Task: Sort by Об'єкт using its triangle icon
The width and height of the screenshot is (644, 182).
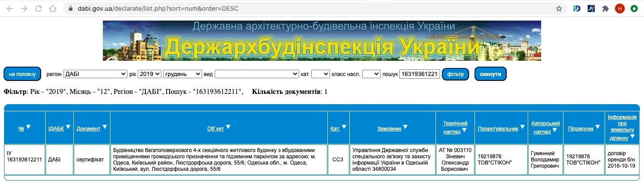Action: [x=228, y=127]
